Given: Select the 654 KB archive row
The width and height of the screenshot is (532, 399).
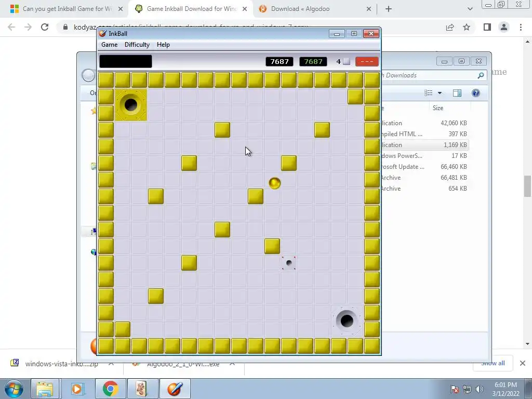Looking at the screenshot, I should click(425, 188).
